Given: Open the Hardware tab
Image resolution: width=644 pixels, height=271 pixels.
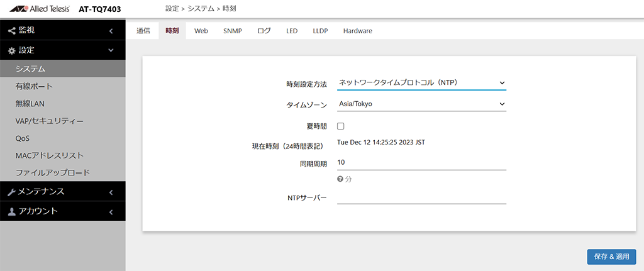Looking at the screenshot, I should pos(358,31).
